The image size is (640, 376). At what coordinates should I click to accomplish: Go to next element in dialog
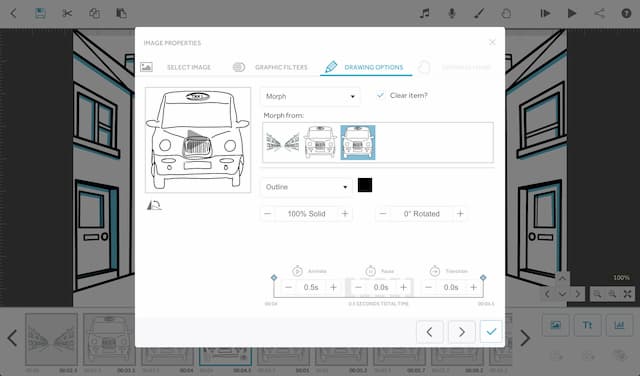[461, 332]
